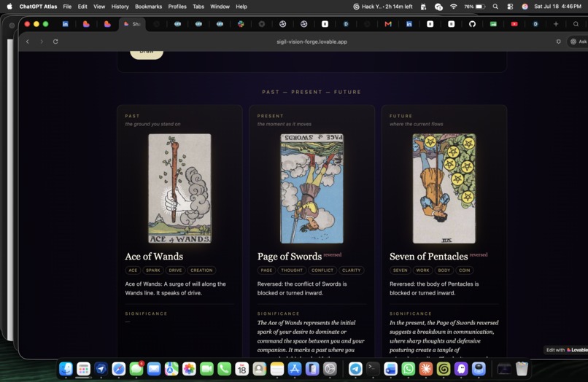This screenshot has width=588, height=382.
Task: Open the Wi-Fi status menu
Action: point(453,7)
